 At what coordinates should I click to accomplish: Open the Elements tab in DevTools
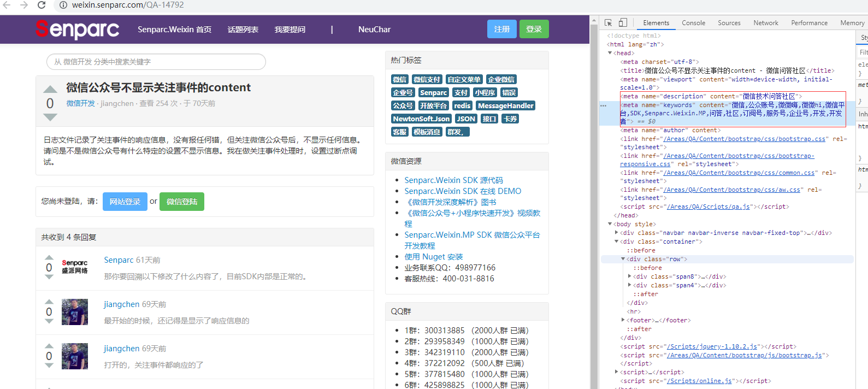click(656, 23)
